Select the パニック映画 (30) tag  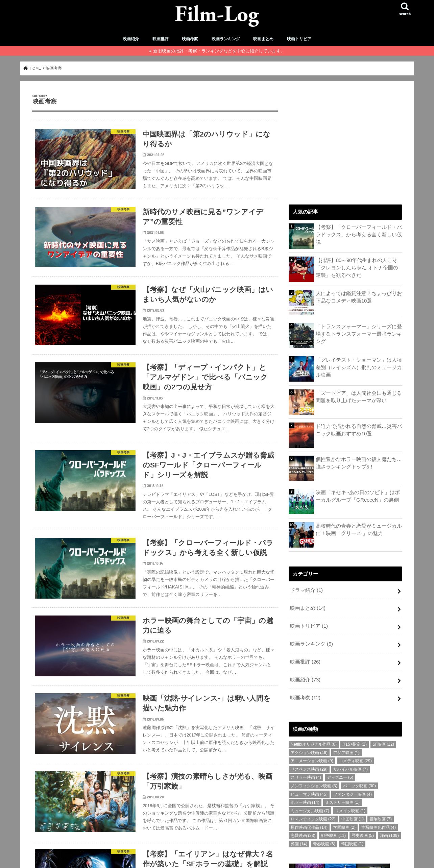[x=359, y=786]
